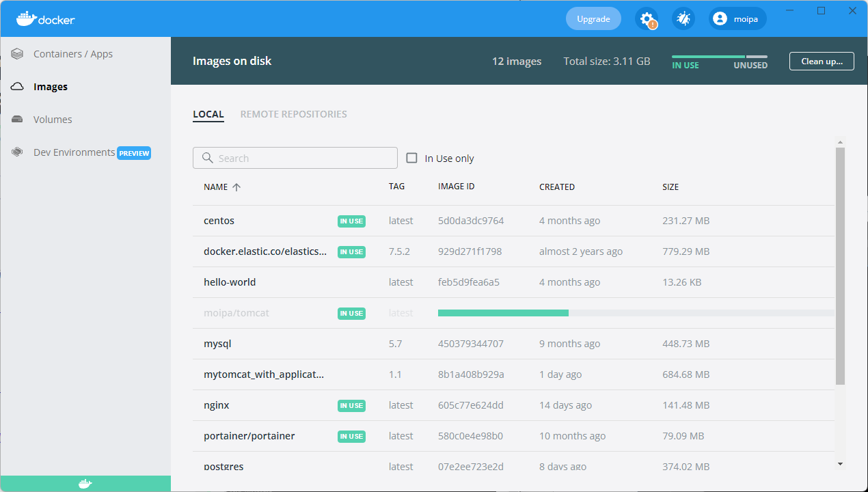Click the SIZE column header

pos(670,187)
